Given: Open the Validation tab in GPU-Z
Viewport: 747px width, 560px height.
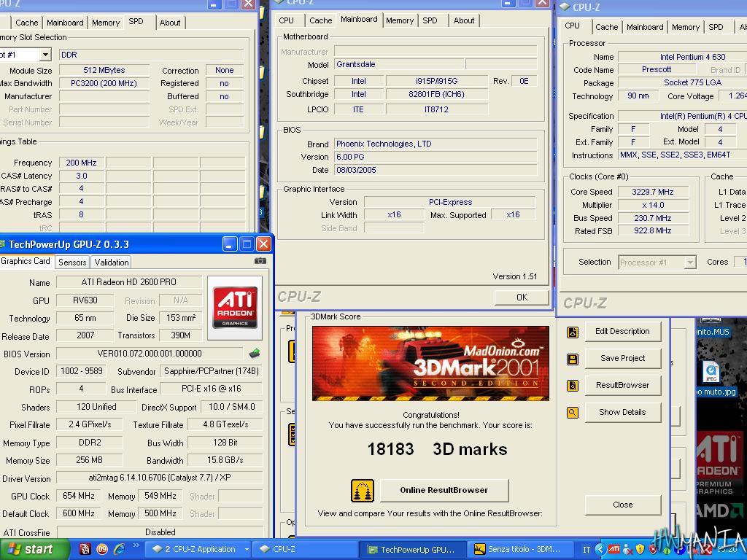Looking at the screenshot, I should [x=112, y=262].
